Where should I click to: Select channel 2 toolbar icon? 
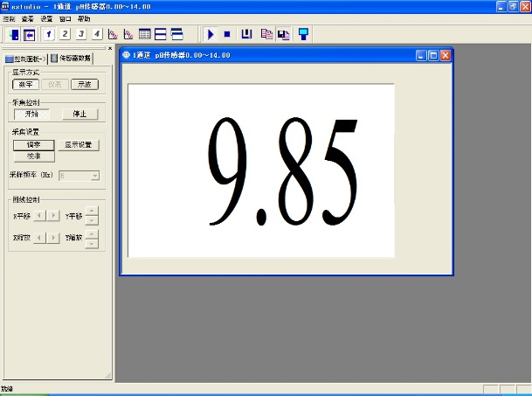[x=66, y=34]
